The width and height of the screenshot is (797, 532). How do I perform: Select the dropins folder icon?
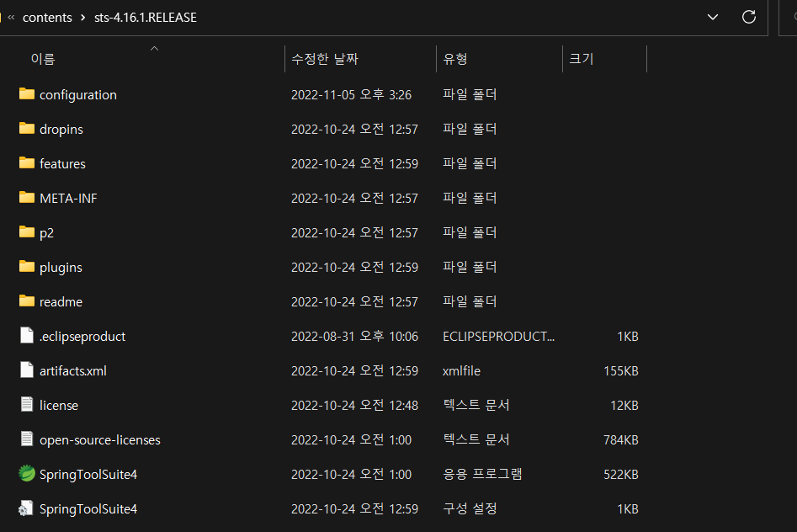pos(26,128)
